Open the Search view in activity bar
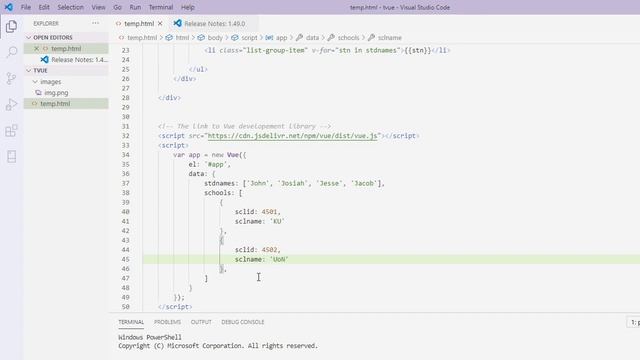The image size is (640, 360). coord(11,52)
